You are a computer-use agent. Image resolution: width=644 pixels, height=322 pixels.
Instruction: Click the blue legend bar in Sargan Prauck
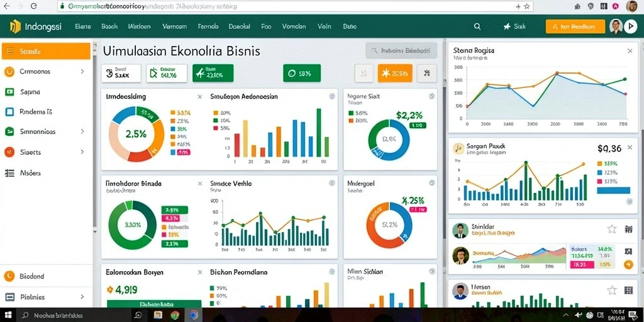[613, 190]
